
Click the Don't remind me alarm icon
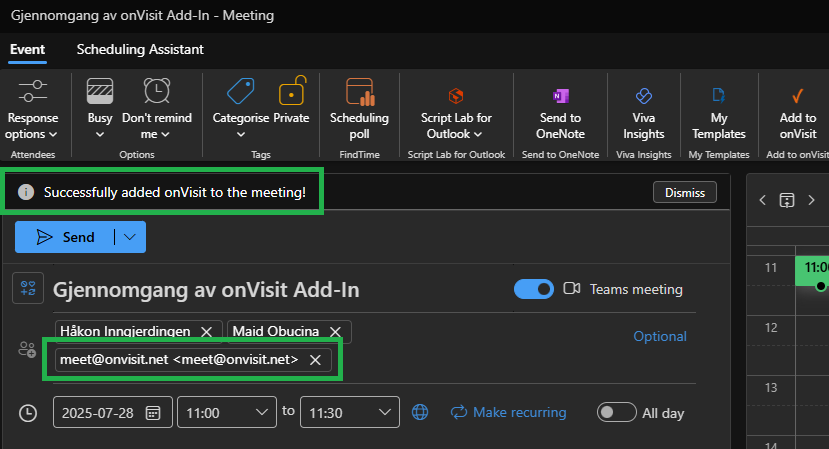(157, 90)
